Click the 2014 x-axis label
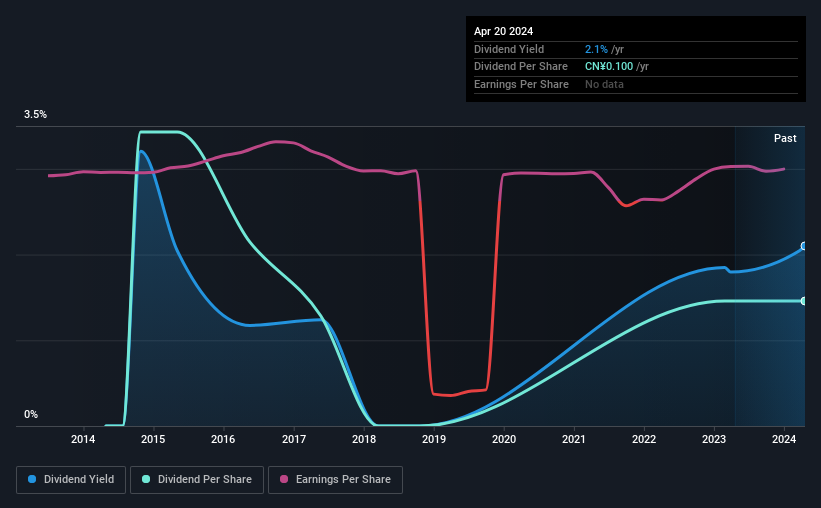 tap(83, 439)
